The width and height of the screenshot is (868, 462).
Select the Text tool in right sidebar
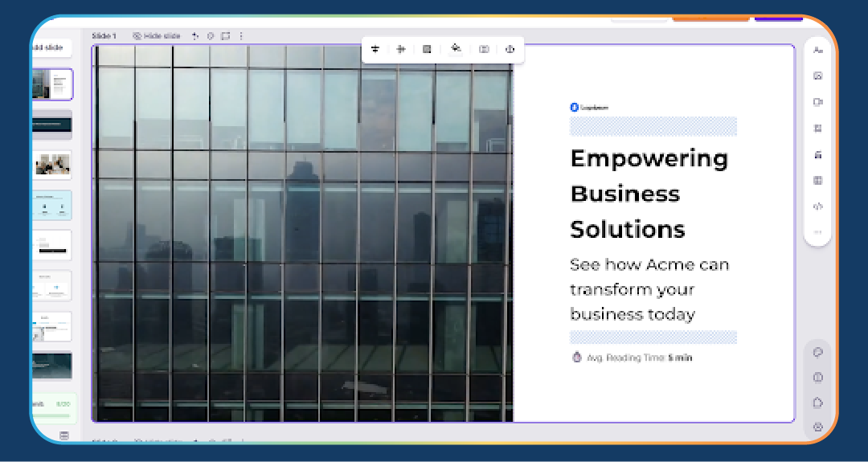click(x=817, y=51)
